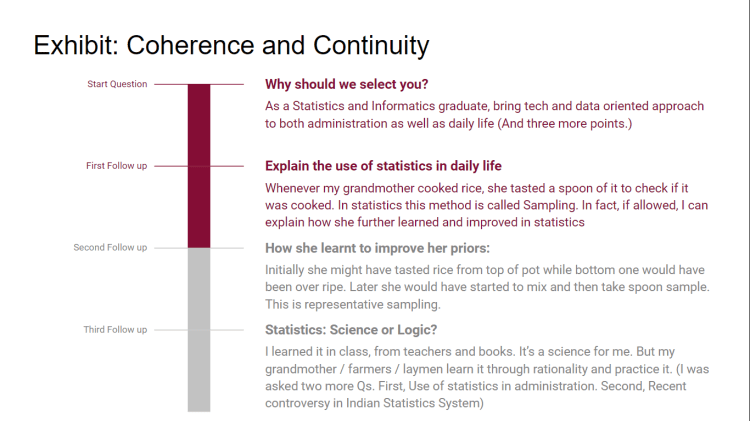Click the maroon segment of the vertical bar
Viewport: 750px width, 421px height.
[x=199, y=165]
